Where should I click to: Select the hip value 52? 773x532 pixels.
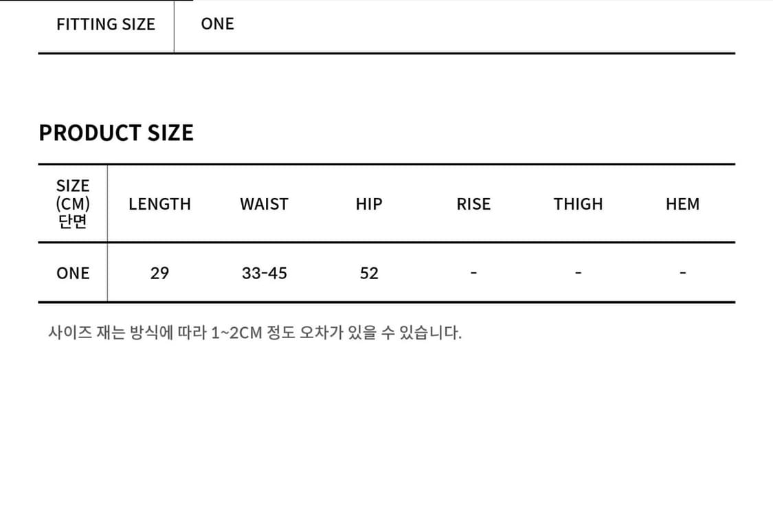point(369,273)
